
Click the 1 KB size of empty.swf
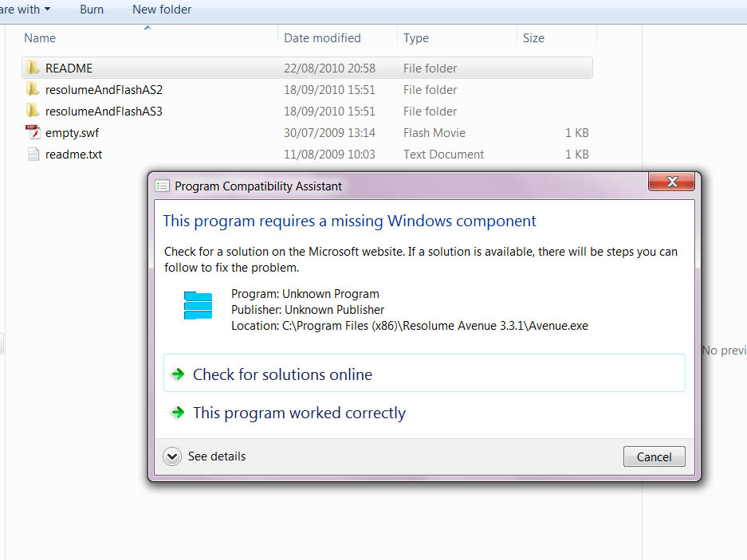(577, 133)
